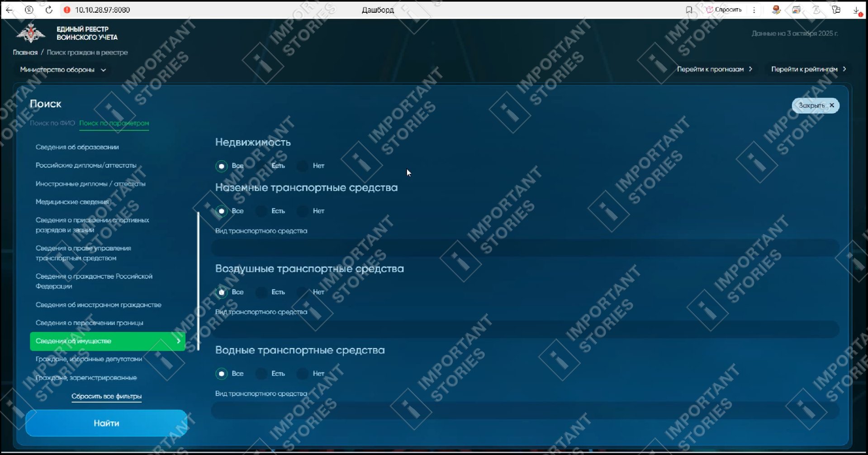
Task: Expand the Министерство обороны dropdown
Action: [x=63, y=70]
